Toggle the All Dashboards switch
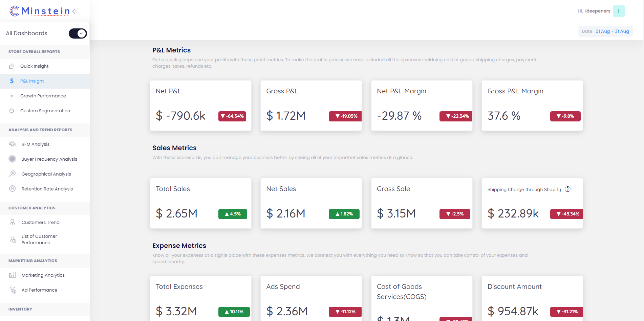Screen dimensions: 644x321 tap(78, 33)
